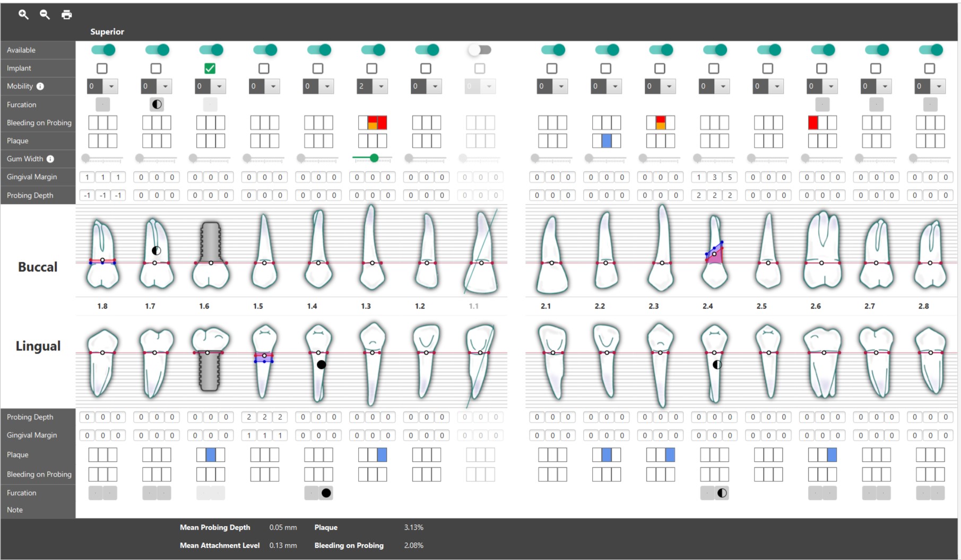This screenshot has height=560, width=961.
Task: Check the Implant checkbox for tooth 1.5
Action: (264, 68)
